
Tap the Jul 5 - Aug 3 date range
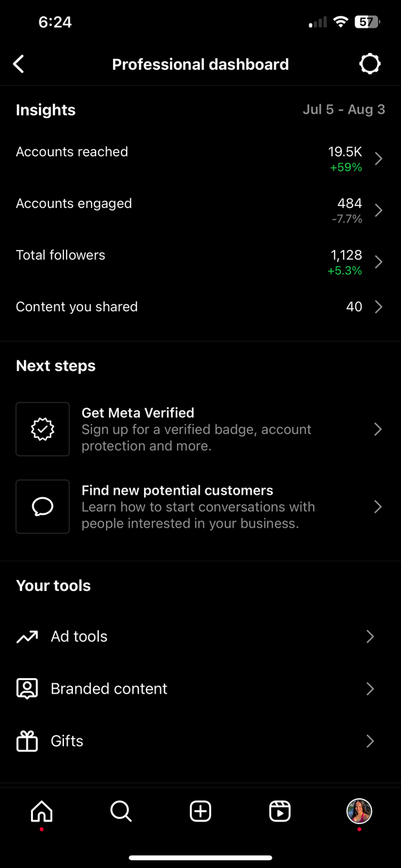click(x=344, y=110)
